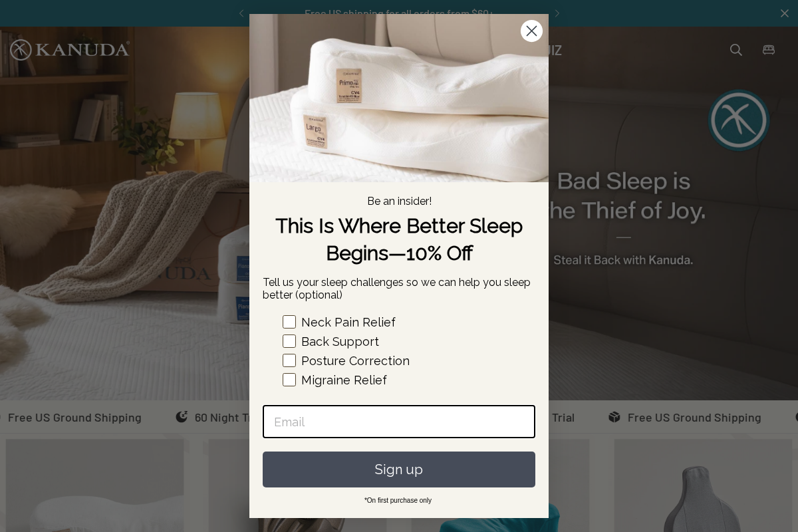The image size is (798, 532).
Task: Close the newsletter signup popup
Action: coord(531,31)
